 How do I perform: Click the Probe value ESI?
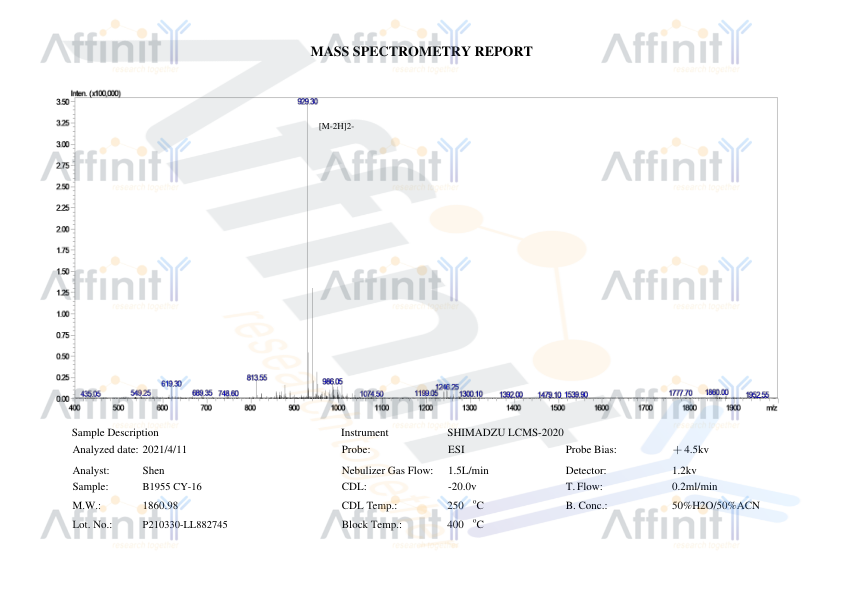point(456,450)
